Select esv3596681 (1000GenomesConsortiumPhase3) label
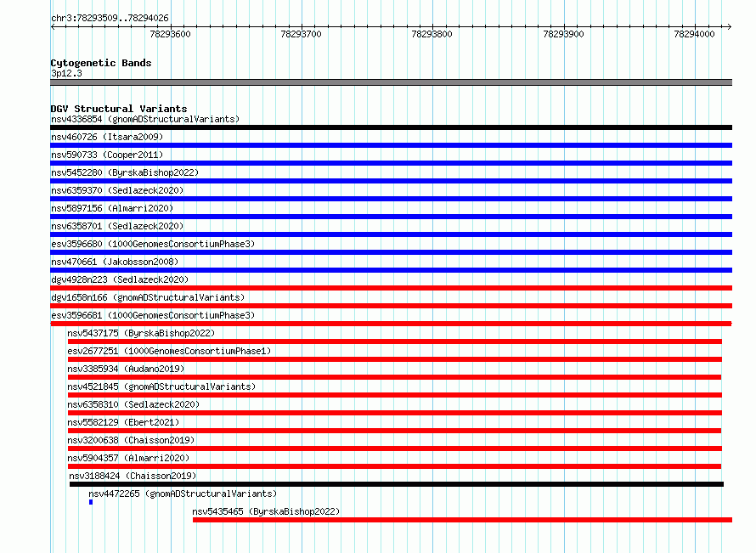 pos(153,315)
